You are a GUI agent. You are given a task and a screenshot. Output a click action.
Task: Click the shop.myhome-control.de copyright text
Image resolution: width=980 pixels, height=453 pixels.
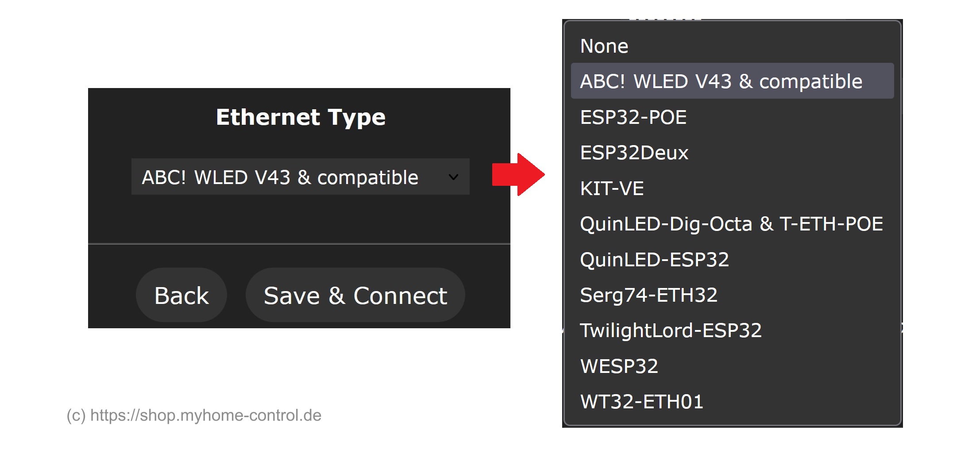[194, 415]
